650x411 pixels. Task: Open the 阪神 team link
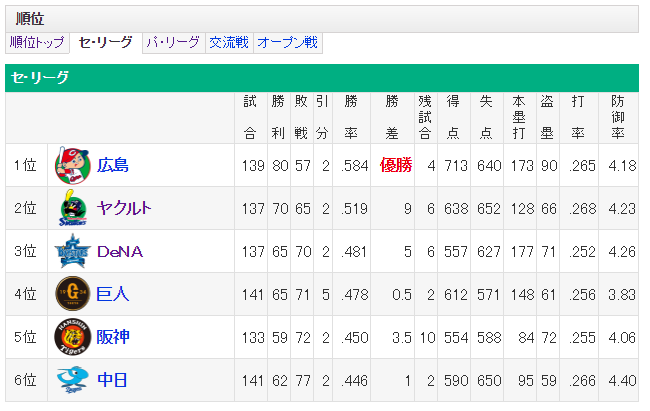[113, 337]
